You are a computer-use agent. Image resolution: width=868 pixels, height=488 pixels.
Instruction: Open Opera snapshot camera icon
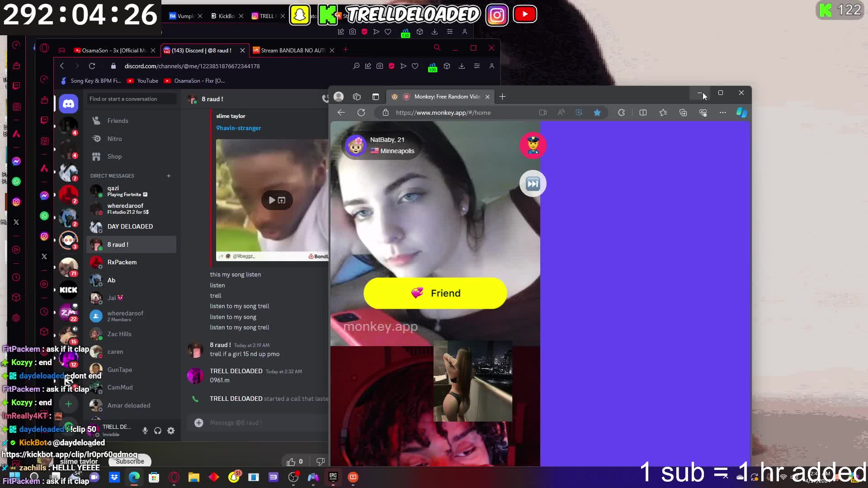coord(380,66)
